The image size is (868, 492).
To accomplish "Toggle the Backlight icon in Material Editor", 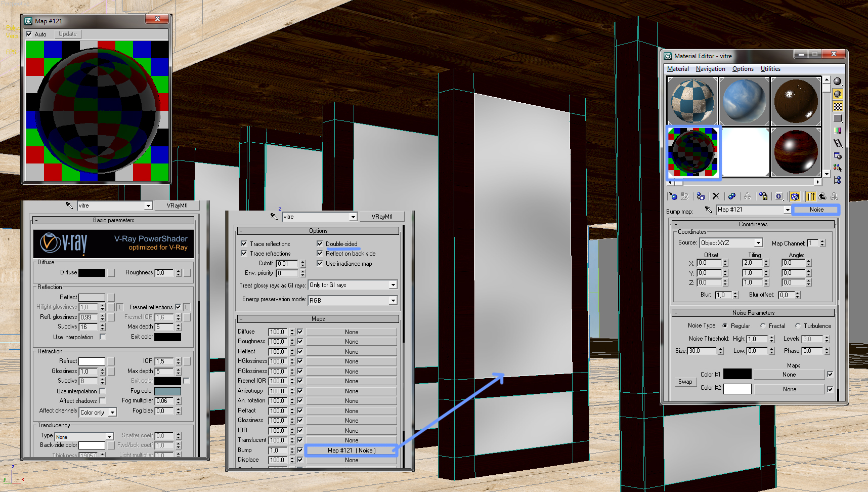I will point(838,94).
